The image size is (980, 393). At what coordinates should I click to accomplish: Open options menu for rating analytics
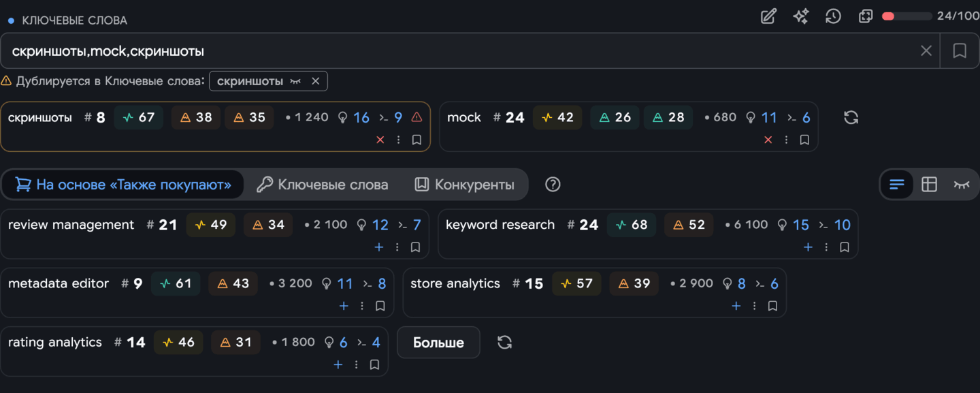point(356,364)
